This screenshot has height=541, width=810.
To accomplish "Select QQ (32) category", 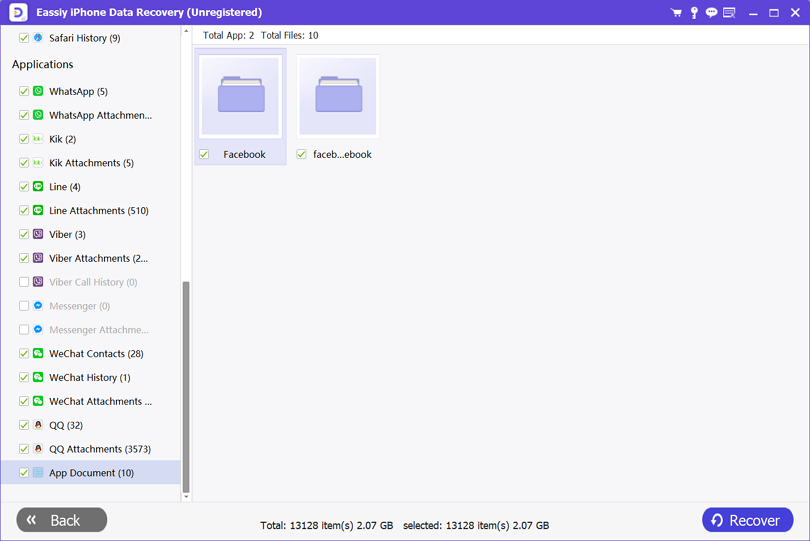I will [66, 425].
